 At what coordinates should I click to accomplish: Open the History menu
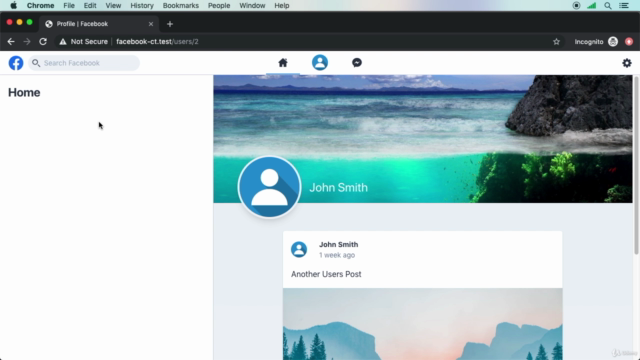click(142, 5)
